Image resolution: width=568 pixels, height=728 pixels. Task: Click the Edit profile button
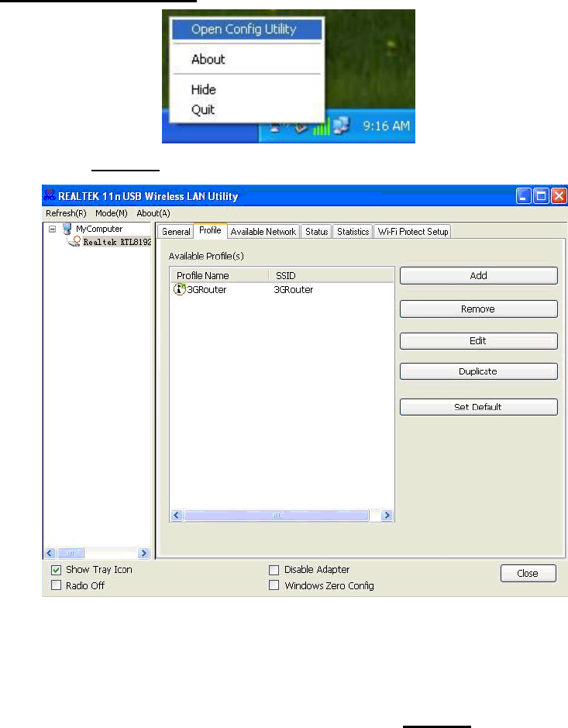pos(478,341)
